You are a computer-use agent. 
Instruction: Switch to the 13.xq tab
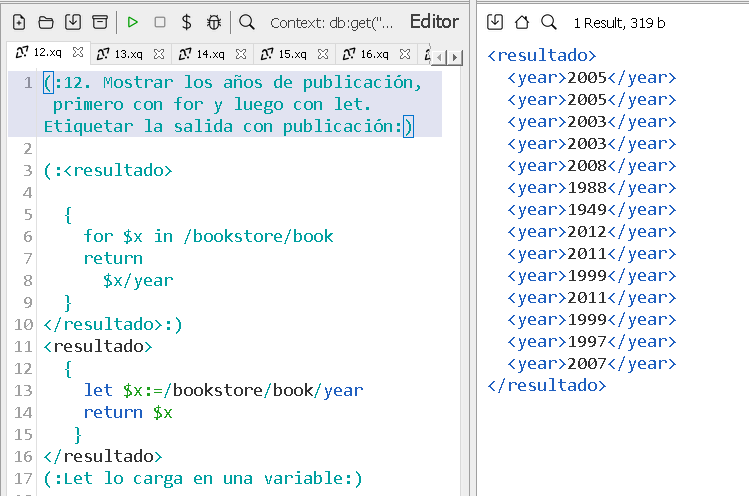point(127,53)
